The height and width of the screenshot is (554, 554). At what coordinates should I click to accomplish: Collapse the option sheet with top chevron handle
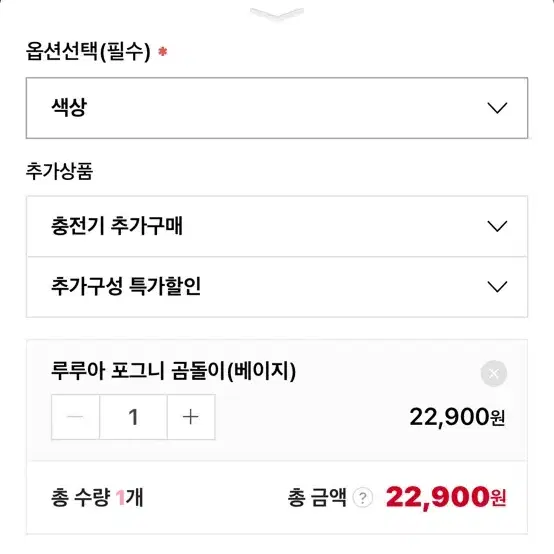point(277,14)
